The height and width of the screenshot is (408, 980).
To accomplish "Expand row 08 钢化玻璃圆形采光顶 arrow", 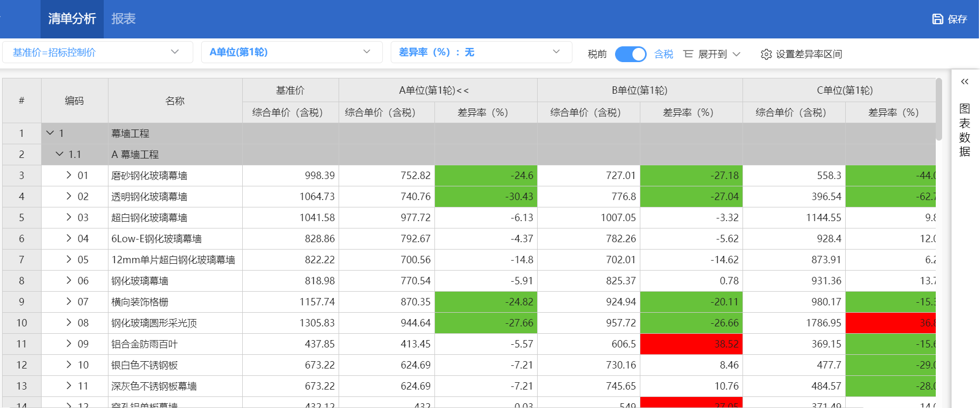I will point(68,323).
